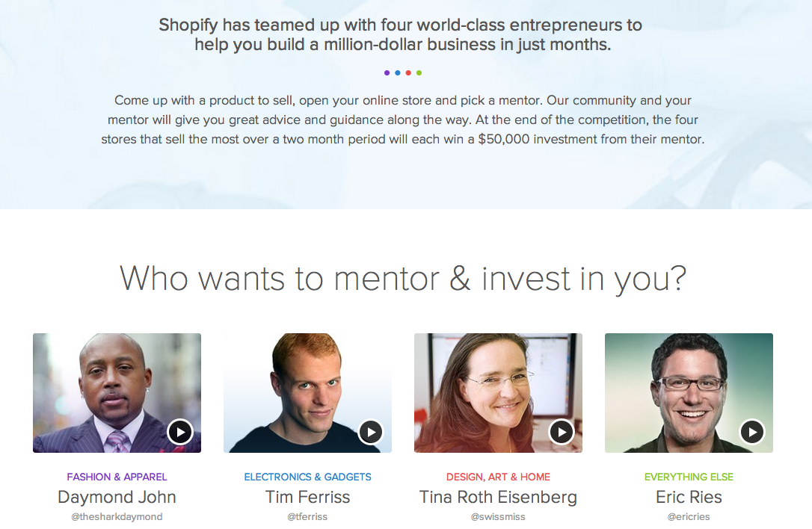Play Daymond John's mentor video
Screen dimensions: 812x529
pos(180,432)
